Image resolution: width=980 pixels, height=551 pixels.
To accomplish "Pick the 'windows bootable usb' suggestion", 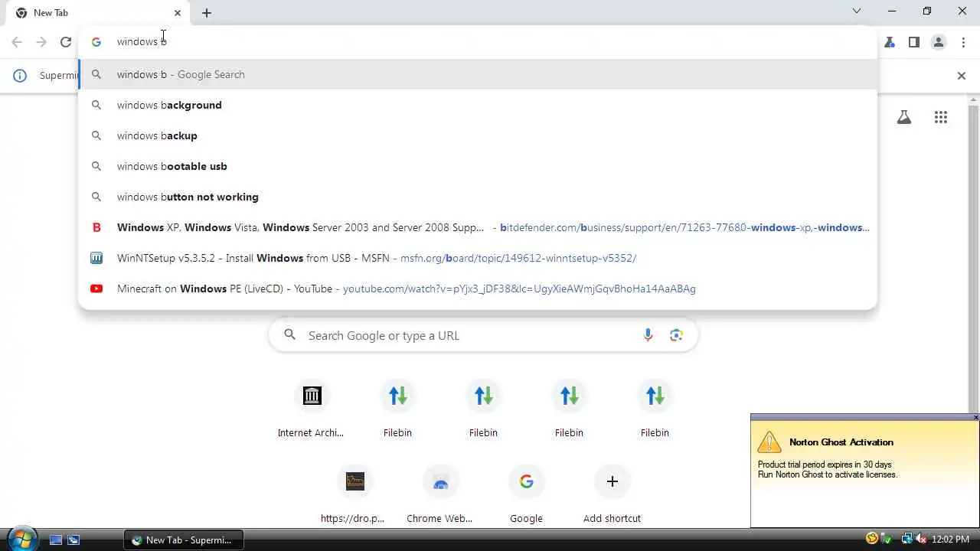I will (478, 166).
